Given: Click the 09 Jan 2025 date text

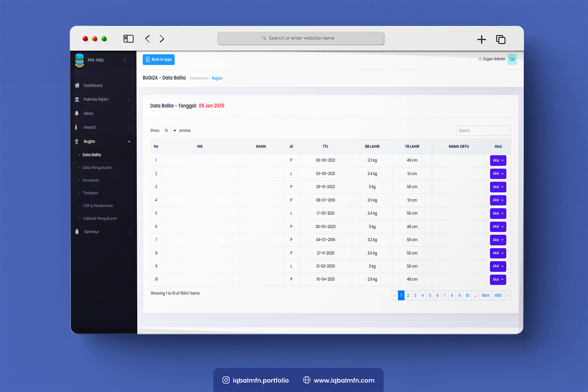Looking at the screenshot, I should (x=212, y=106).
